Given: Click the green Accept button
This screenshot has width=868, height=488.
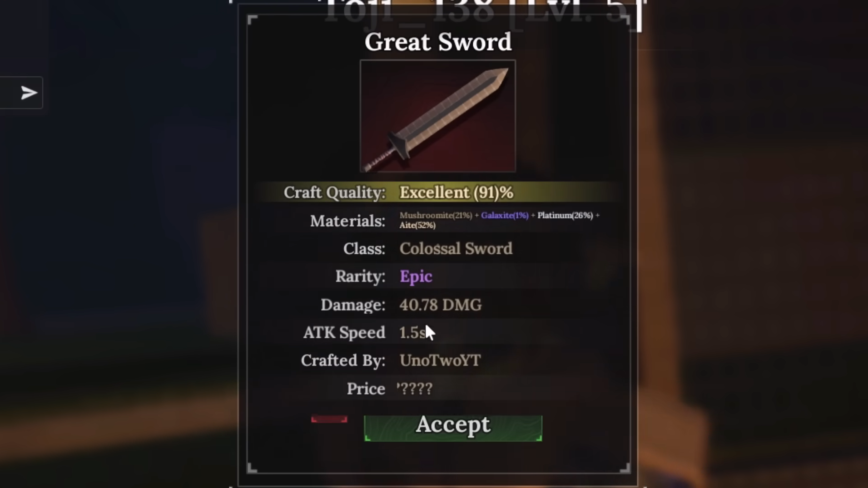Looking at the screenshot, I should [453, 428].
